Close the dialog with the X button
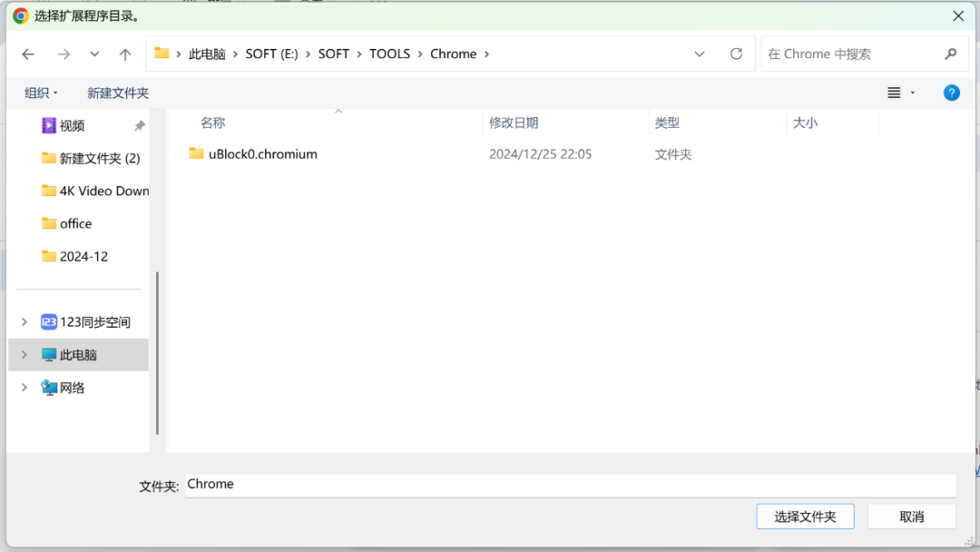 pos(958,16)
